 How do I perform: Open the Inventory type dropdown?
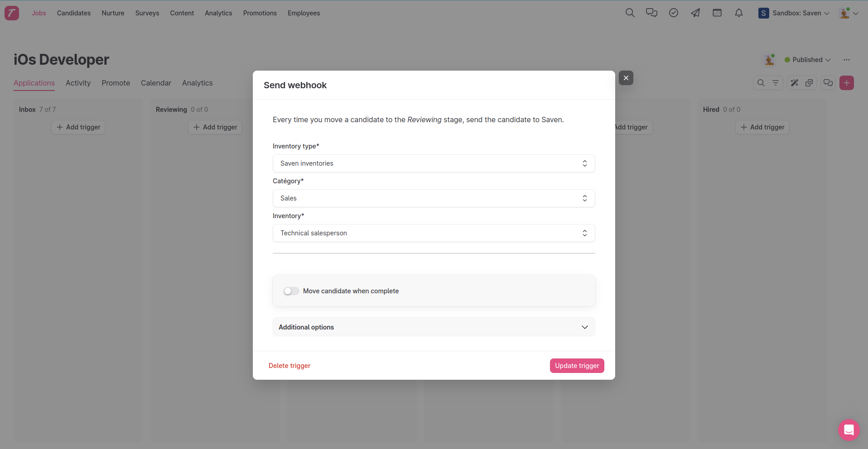[x=434, y=163]
